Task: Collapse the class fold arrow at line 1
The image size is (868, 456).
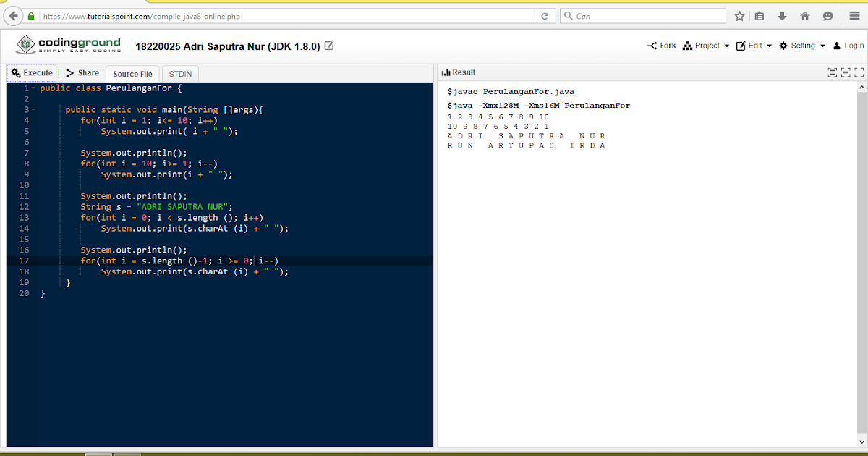Action: [34, 88]
